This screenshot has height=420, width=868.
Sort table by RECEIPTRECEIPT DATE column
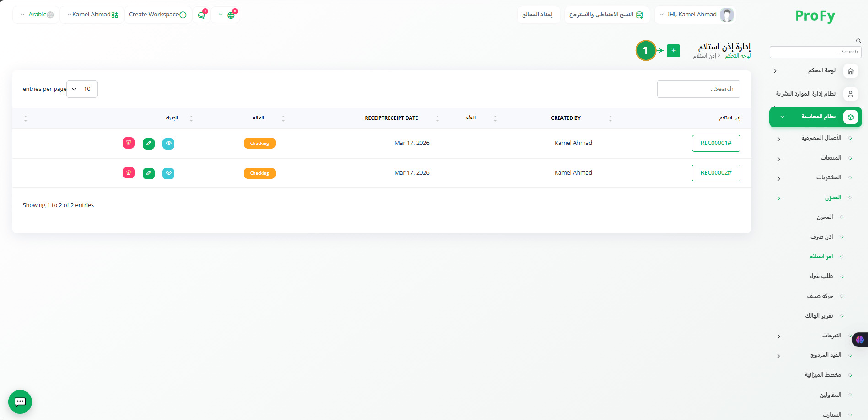[x=391, y=118]
